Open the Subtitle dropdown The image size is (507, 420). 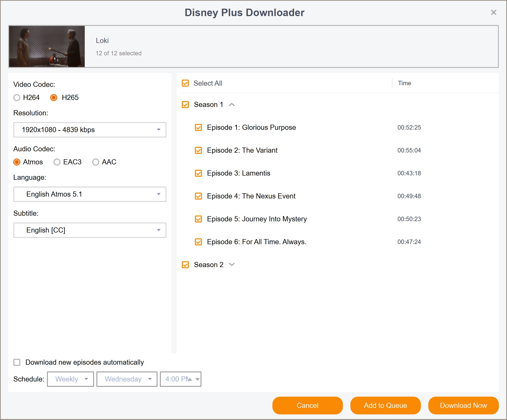click(90, 230)
